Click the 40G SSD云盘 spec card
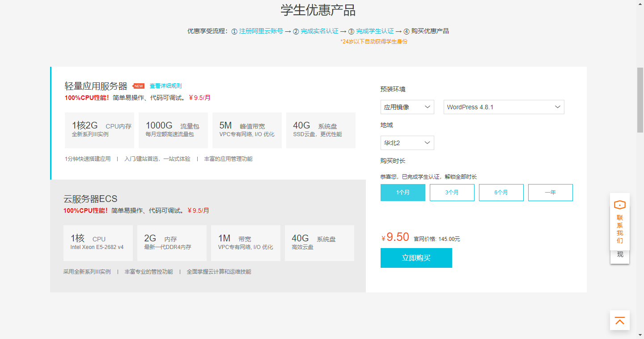 click(x=321, y=130)
